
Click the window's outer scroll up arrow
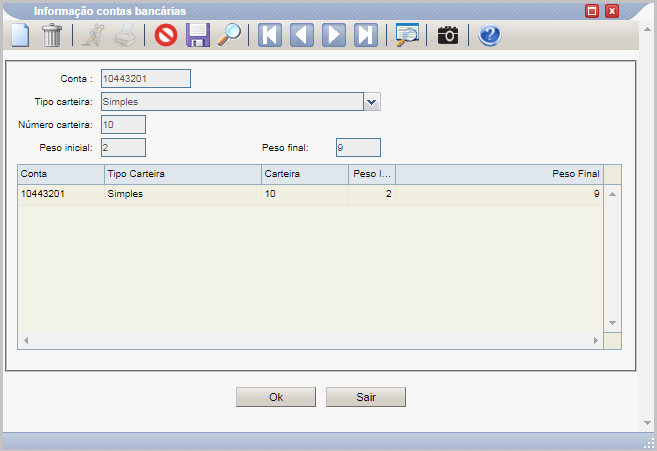click(647, 29)
